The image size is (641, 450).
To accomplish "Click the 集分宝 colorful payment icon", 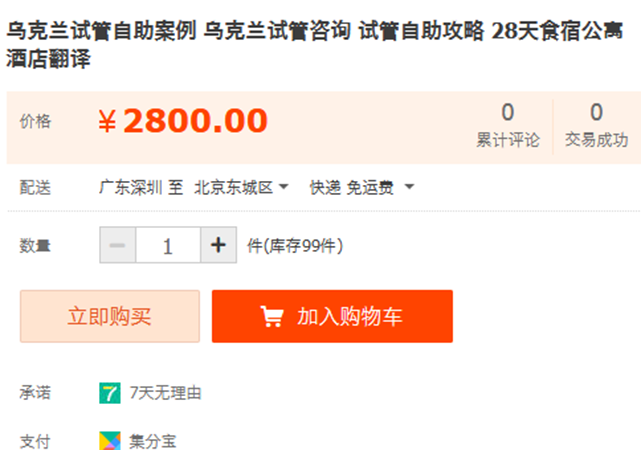I will point(110,441).
